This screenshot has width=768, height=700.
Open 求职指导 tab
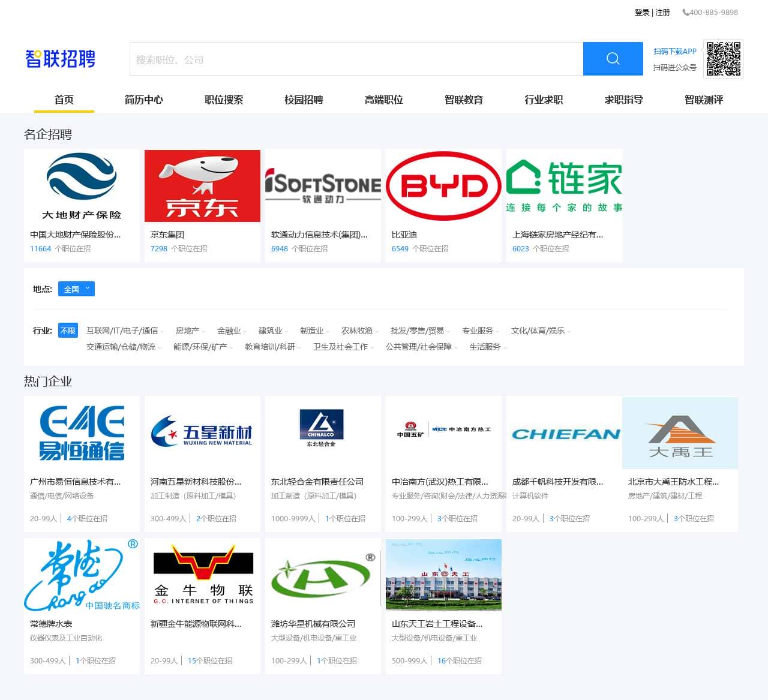tap(624, 100)
